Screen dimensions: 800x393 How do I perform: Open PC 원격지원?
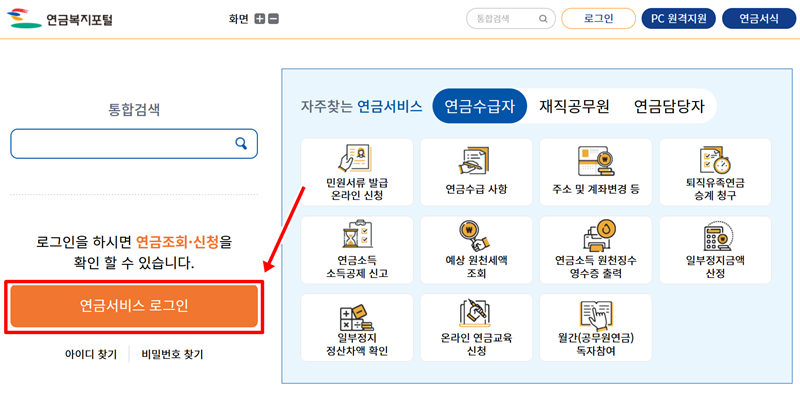click(x=679, y=19)
